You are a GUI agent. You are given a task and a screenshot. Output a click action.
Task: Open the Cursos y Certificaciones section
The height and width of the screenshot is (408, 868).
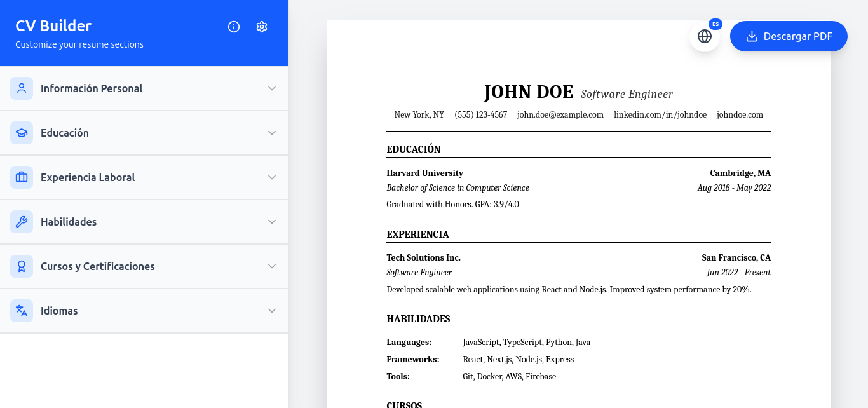98,266
